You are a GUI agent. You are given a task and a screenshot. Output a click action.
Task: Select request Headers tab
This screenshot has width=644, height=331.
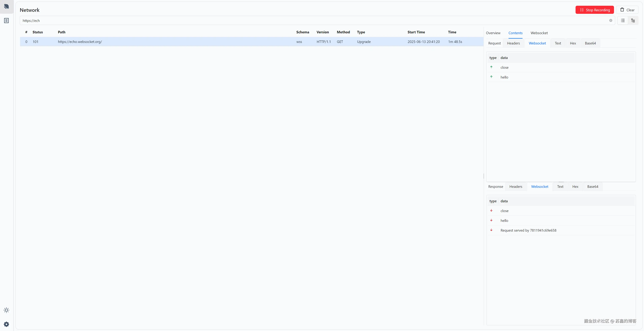coord(513,43)
